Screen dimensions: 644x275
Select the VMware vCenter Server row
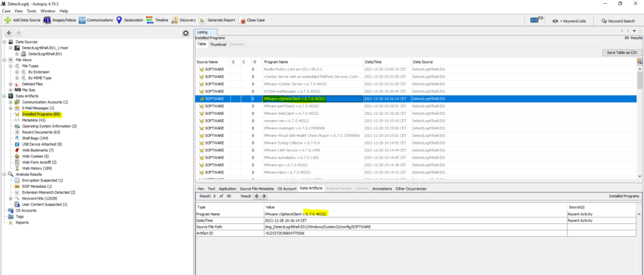click(416, 84)
